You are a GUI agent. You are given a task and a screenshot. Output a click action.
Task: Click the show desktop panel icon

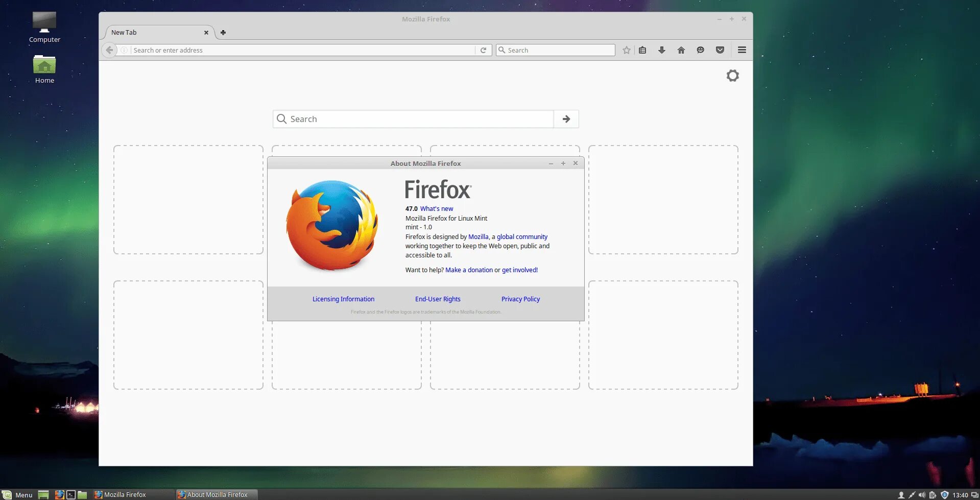[x=43, y=494]
